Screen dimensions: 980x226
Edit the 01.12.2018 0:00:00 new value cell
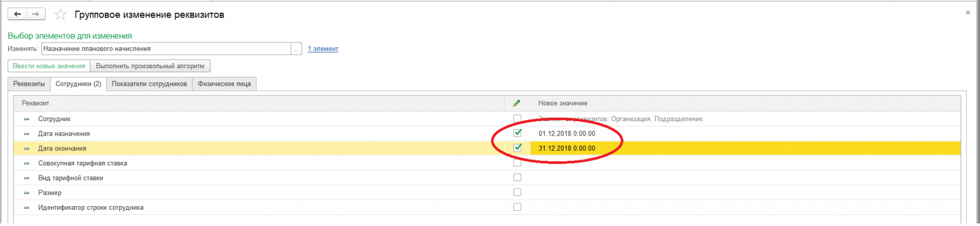pyautogui.click(x=745, y=133)
